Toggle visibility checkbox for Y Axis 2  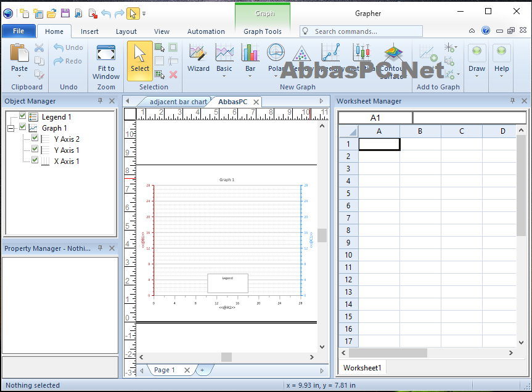tap(35, 138)
